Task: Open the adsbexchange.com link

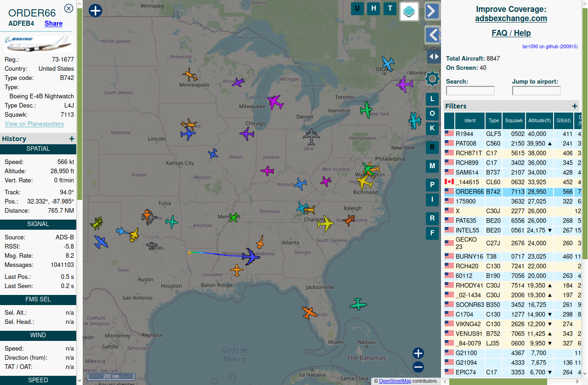Action: [x=511, y=19]
